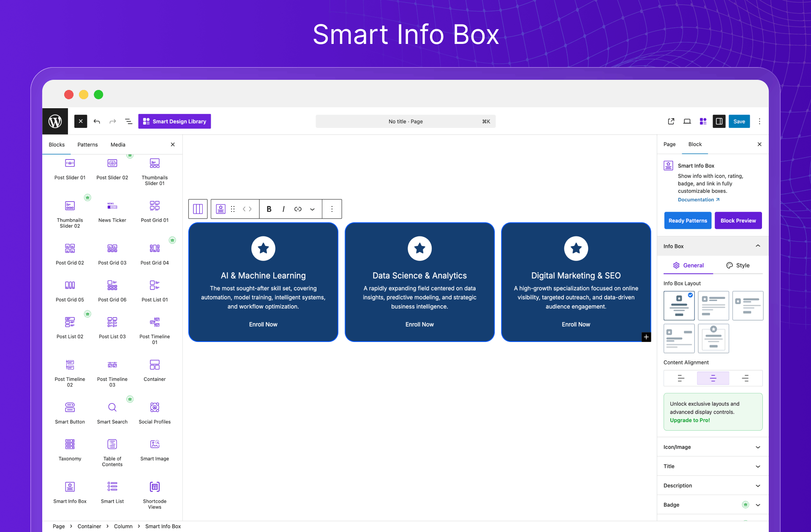This screenshot has width=811, height=532.
Task: Open view page external link icon
Action: (671, 121)
